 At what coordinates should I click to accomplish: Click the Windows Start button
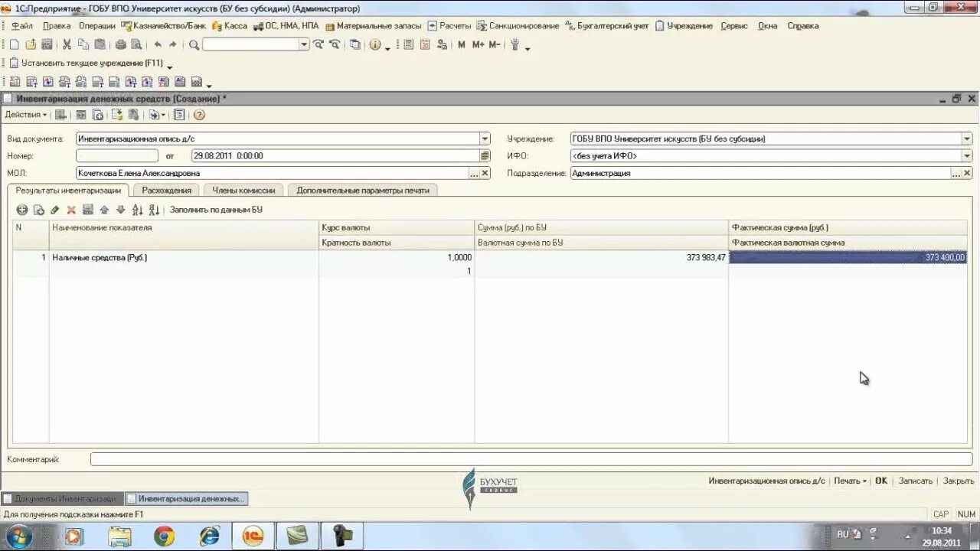point(18,536)
